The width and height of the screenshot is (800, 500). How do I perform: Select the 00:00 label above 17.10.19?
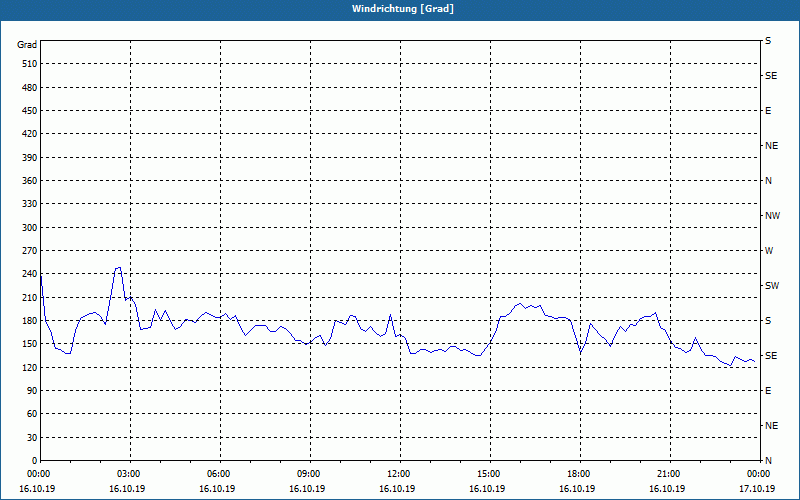(x=758, y=474)
